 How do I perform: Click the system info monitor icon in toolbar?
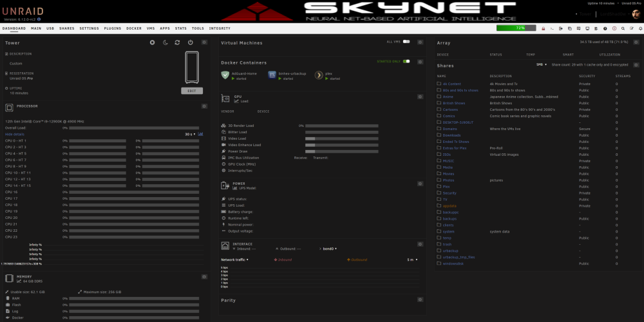tap(587, 29)
